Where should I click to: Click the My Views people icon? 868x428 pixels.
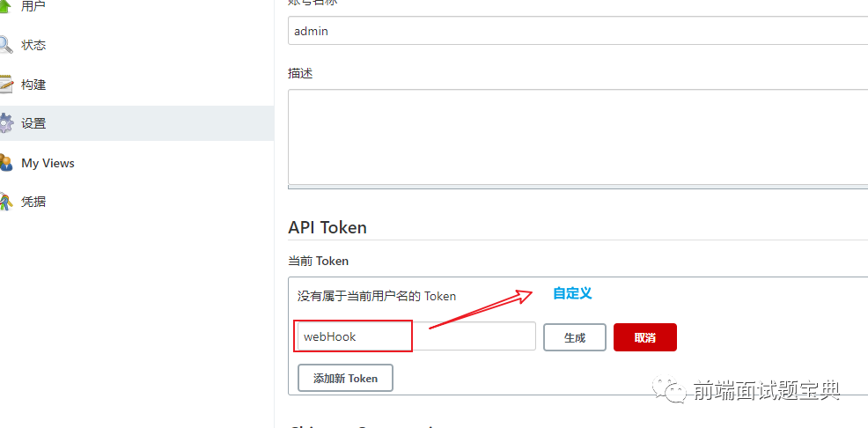pos(5,163)
